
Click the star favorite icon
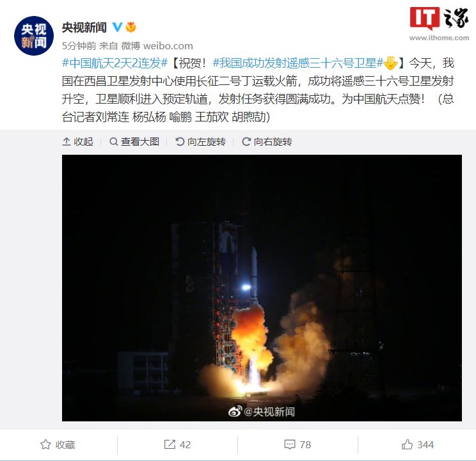pos(45,444)
